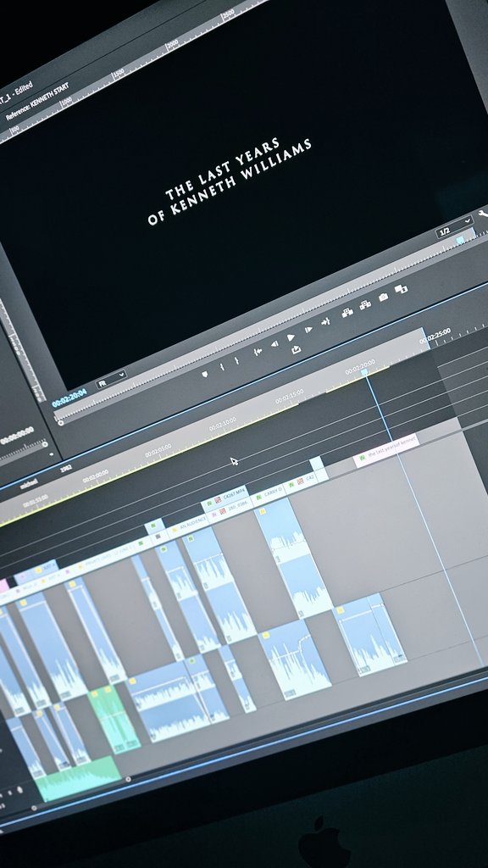The width and height of the screenshot is (488, 868).
Task: Switch to the '1982' sequence tab
Action: point(65,468)
